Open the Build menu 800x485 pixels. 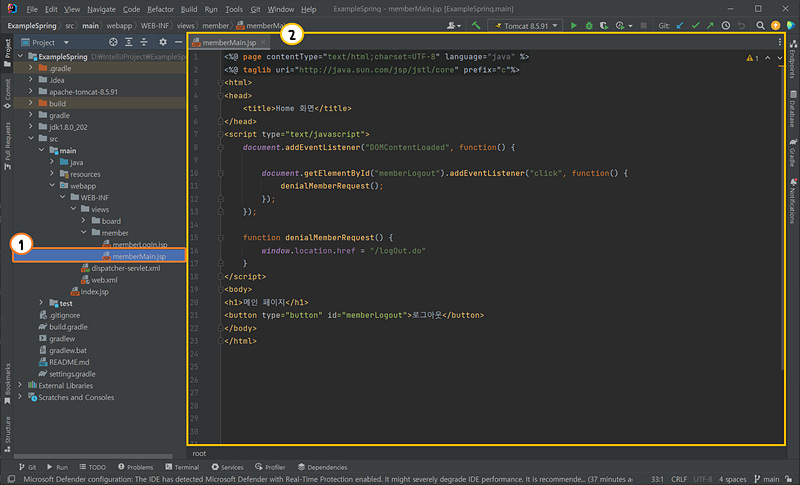coord(189,9)
